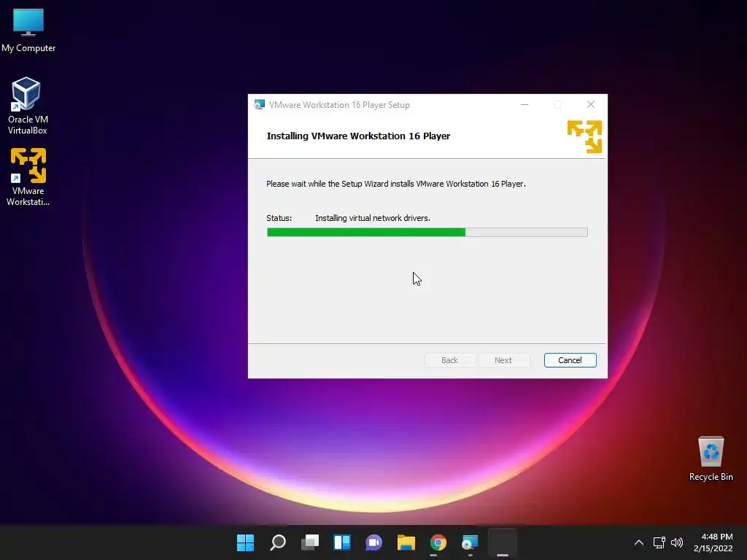This screenshot has width=747, height=560.
Task: Click the setup window title bar icon
Action: click(x=260, y=105)
